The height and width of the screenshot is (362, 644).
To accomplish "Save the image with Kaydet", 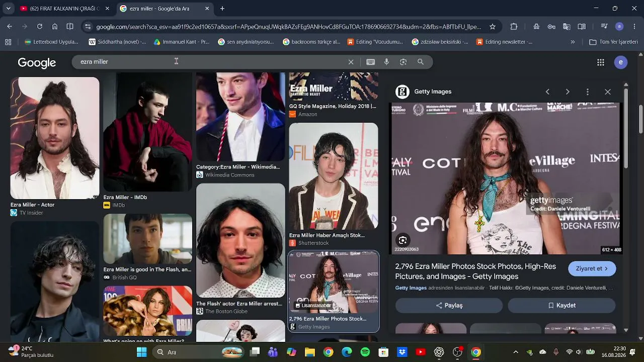I will (561, 305).
